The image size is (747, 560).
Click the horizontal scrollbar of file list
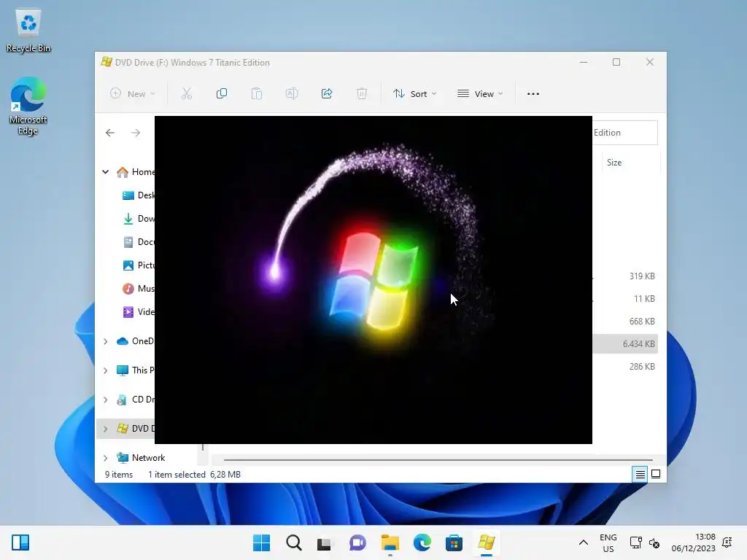pyautogui.click(x=438, y=460)
